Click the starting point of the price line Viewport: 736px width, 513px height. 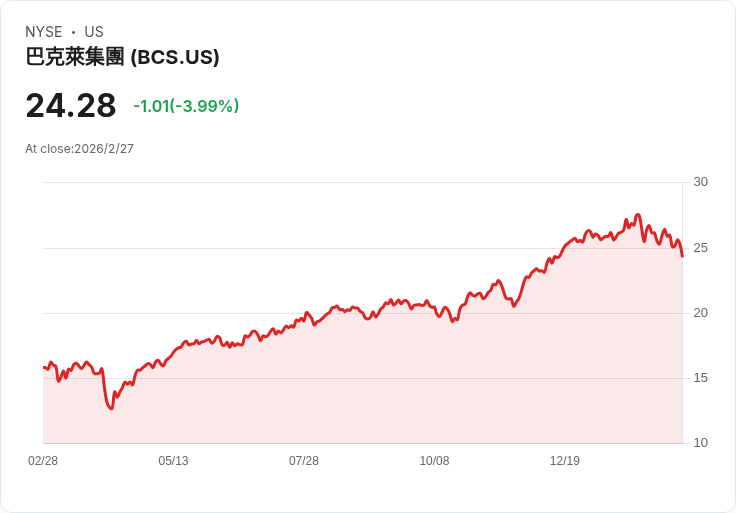pyautogui.click(x=44, y=368)
